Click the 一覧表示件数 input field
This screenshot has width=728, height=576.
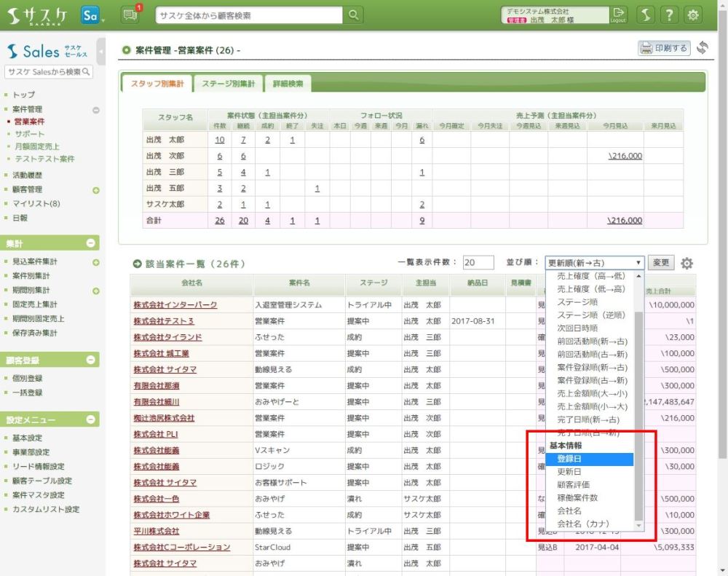[478, 263]
